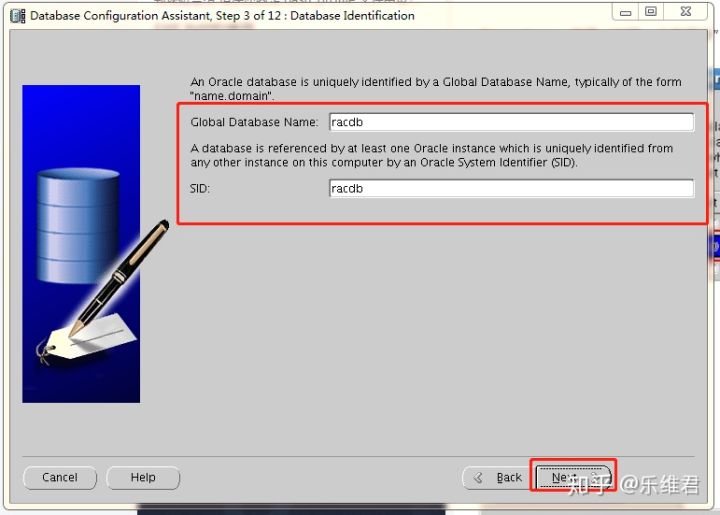Open the Help button
The image size is (720, 515).
click(x=143, y=478)
